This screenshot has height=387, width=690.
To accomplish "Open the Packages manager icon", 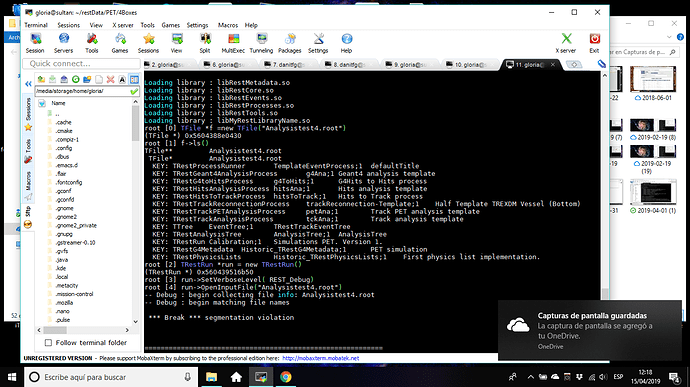I will click(x=290, y=43).
